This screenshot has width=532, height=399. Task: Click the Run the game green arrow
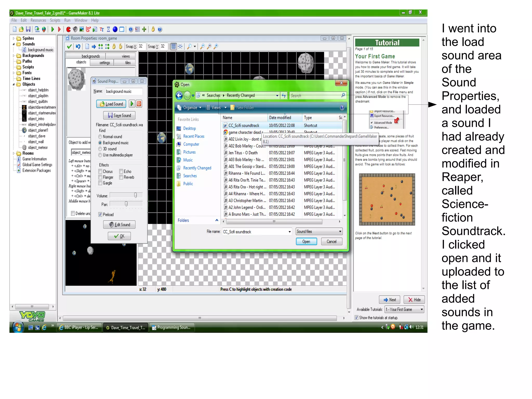coord(53,29)
